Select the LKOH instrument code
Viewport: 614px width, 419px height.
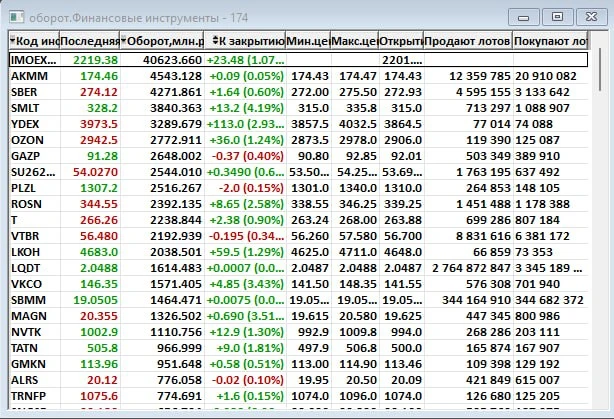(25, 252)
